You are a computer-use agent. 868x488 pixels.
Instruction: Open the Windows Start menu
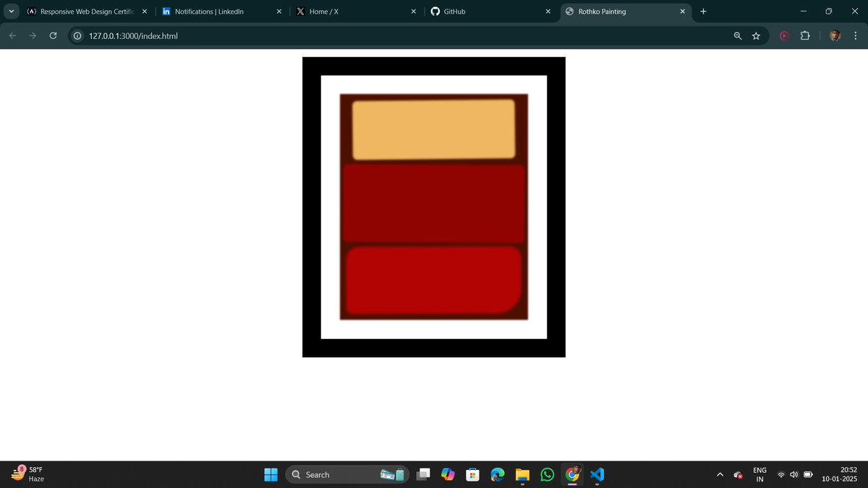tap(271, 475)
